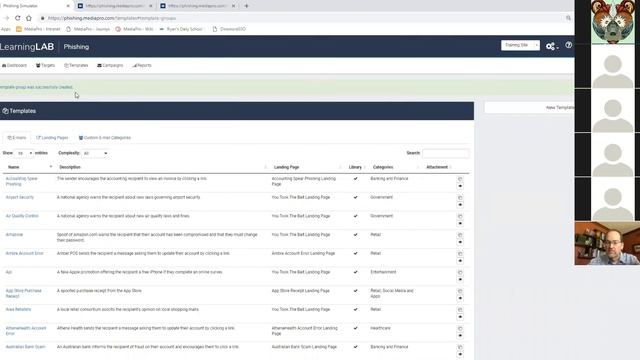Sort the table by the Attachment column
640x360 pixels.
[x=437, y=167]
